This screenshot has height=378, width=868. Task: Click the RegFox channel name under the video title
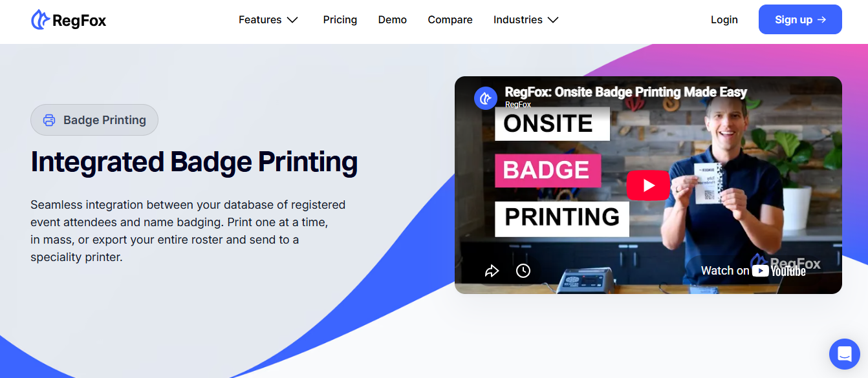tap(518, 104)
